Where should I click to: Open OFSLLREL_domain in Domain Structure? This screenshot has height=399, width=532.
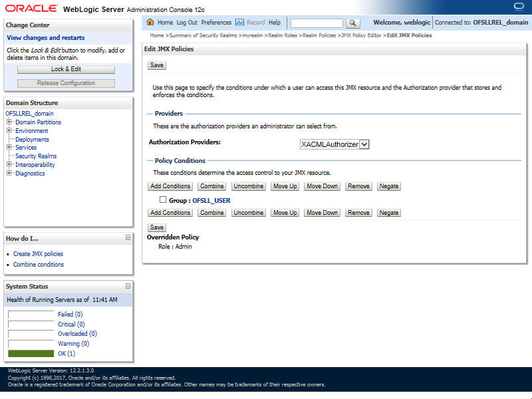tap(29, 113)
